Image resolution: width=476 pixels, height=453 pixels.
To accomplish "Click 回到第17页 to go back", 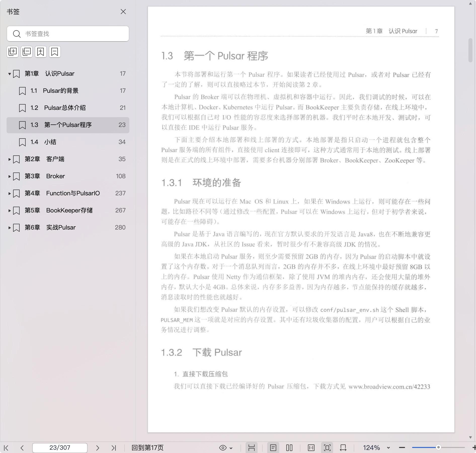I will tap(147, 448).
